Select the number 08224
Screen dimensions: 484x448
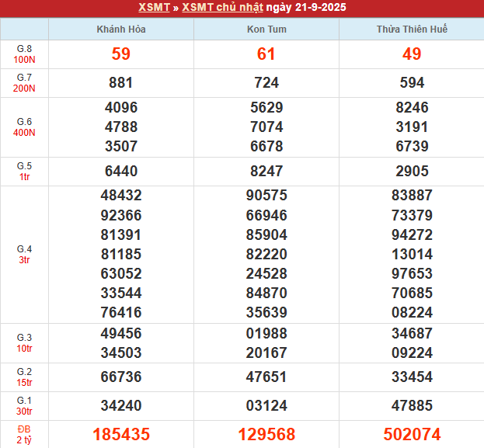412,313
